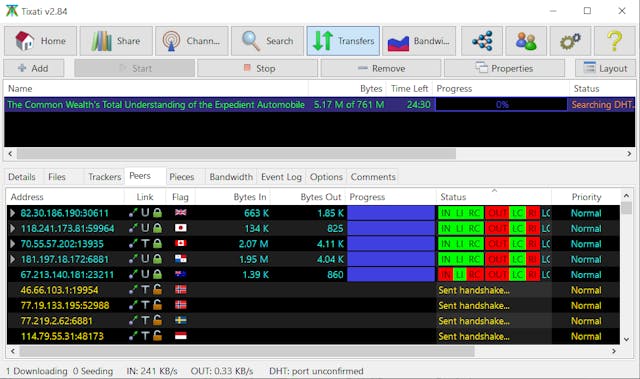640x379 pixels.
Task: Open transfer Properties
Action: pos(504,68)
